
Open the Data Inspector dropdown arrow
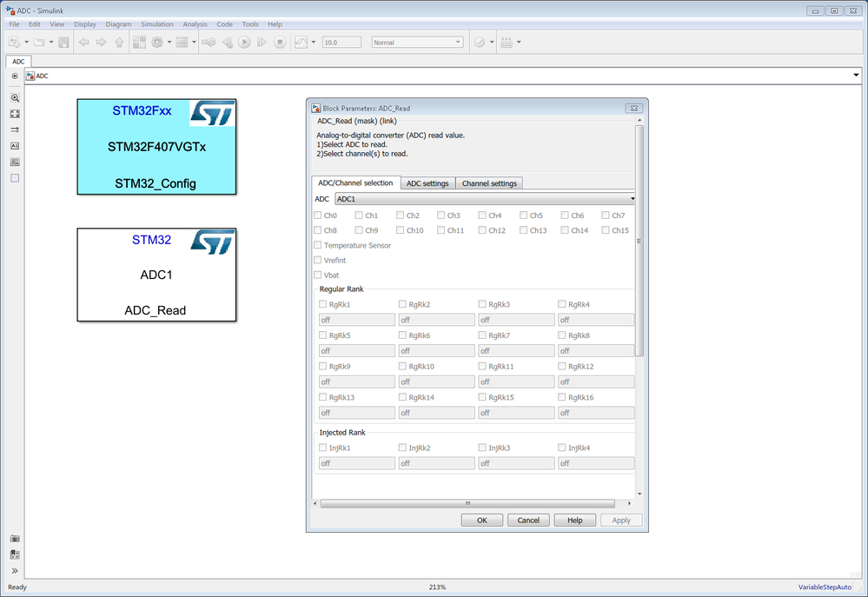click(x=314, y=42)
